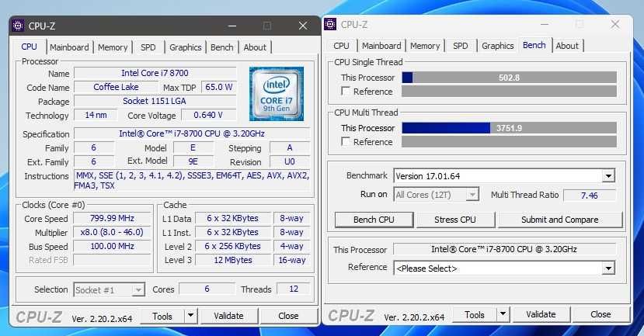The image size is (644, 336).
Task: Click the empty Rated FSB field
Action: [x=112, y=260]
